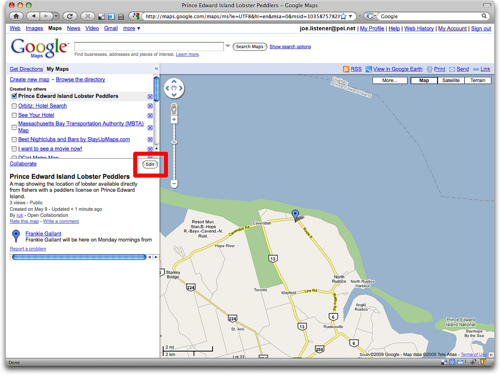The image size is (500, 375).
Task: Click the blue map marker pin
Action: [295, 215]
